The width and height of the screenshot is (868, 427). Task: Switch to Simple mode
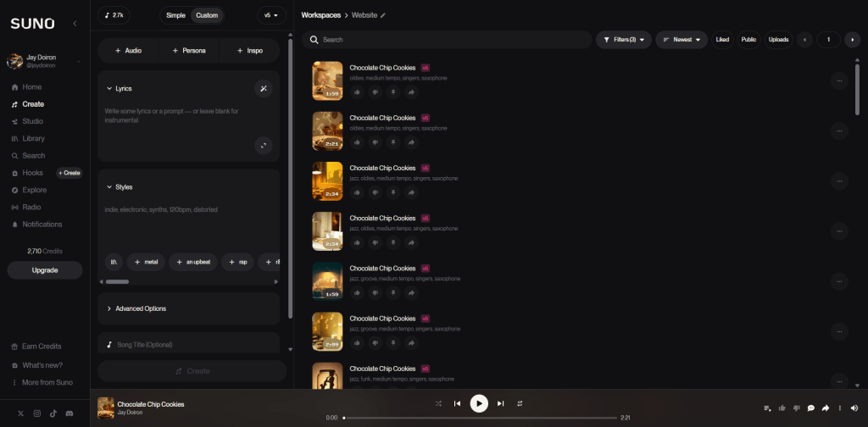176,15
